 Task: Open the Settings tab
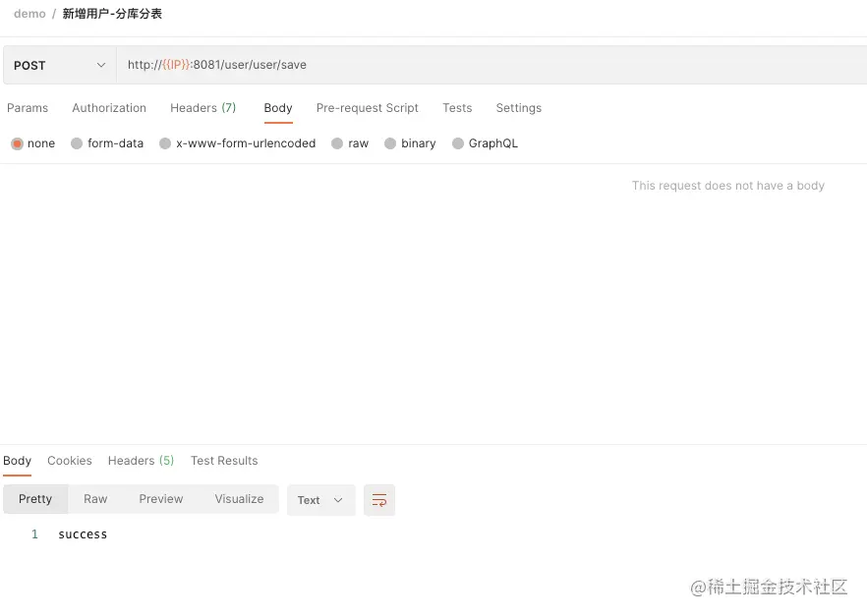click(519, 108)
